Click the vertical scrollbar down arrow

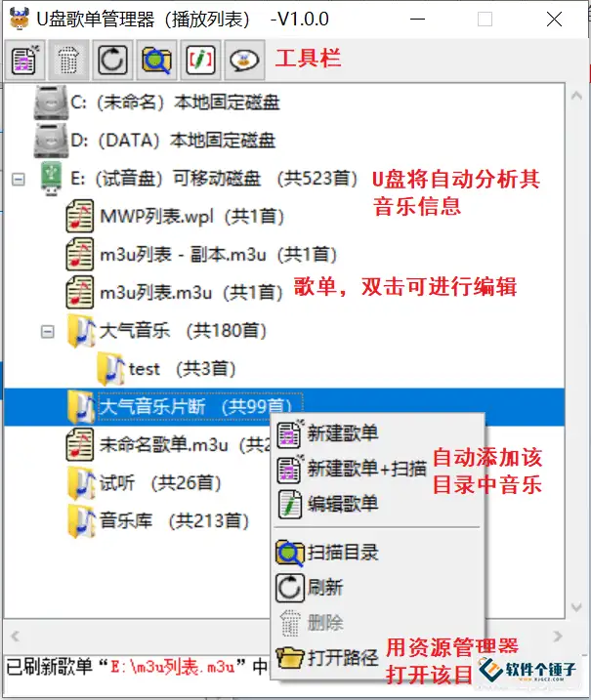576,607
